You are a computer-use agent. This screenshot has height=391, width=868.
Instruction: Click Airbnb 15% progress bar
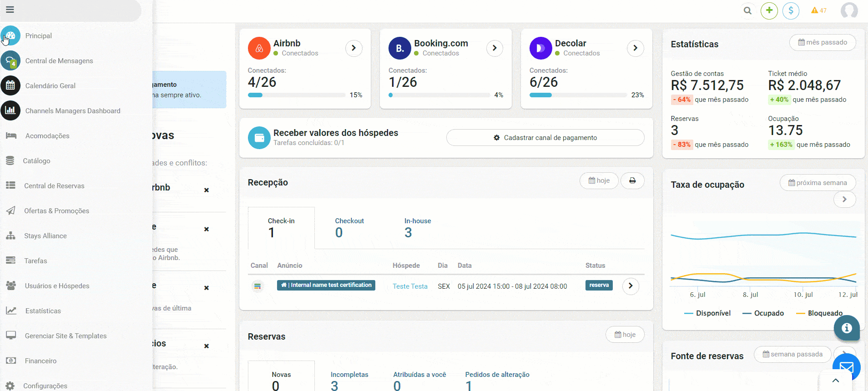pos(297,95)
